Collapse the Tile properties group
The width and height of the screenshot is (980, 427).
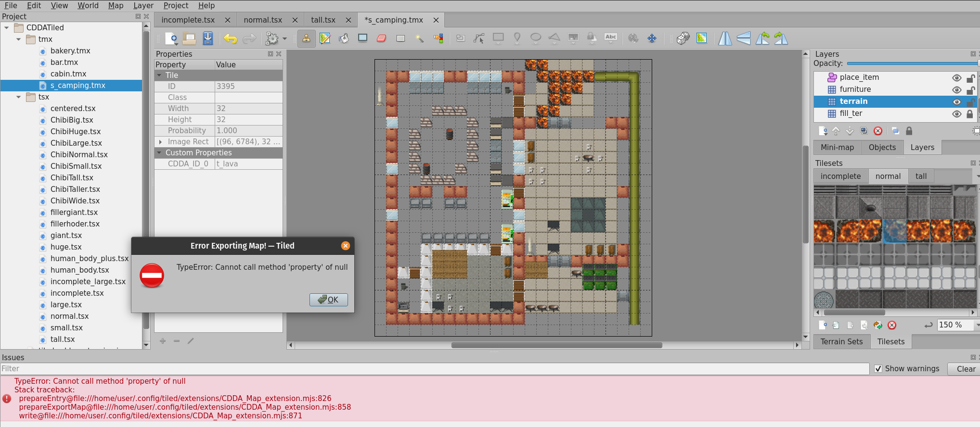pos(159,75)
